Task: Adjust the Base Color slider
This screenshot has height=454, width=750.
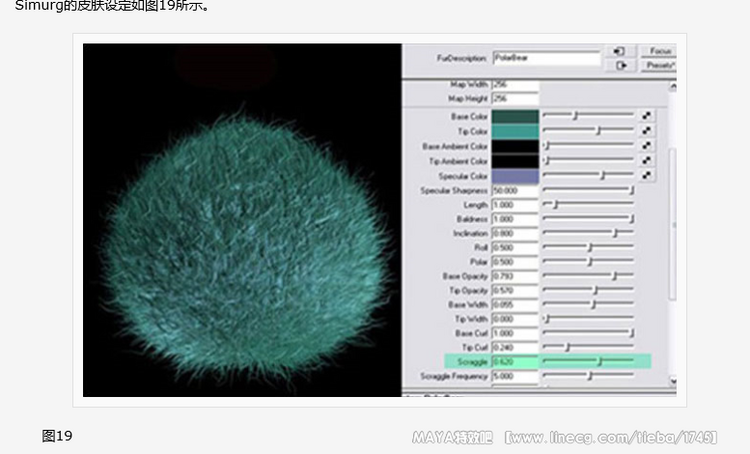Action: (588, 115)
